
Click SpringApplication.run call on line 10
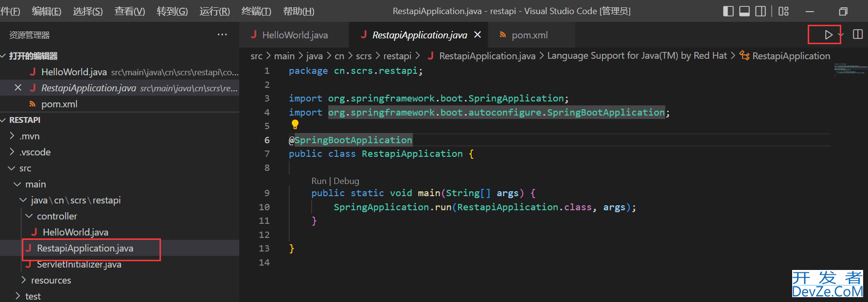tap(392, 207)
